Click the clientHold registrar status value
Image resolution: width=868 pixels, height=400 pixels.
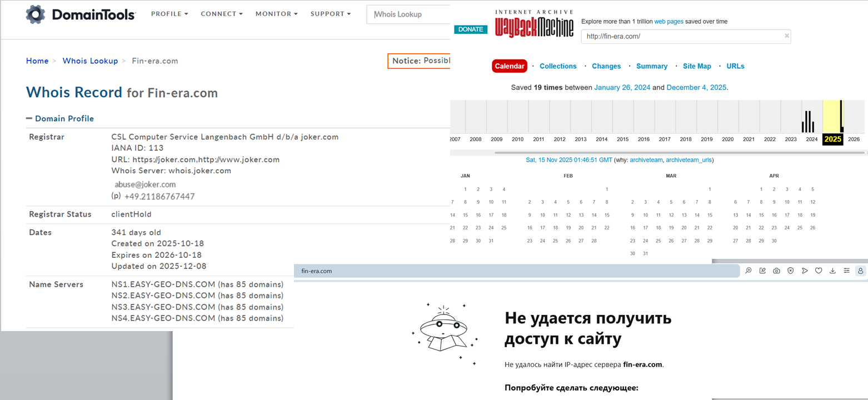click(131, 214)
